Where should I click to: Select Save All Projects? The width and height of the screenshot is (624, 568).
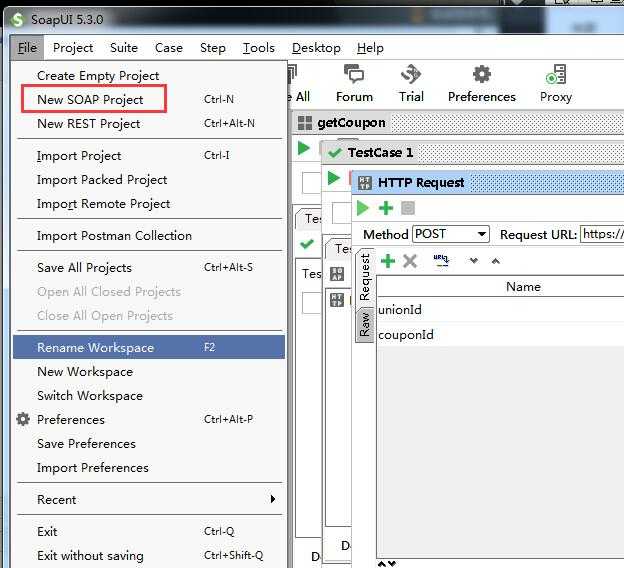[149, 267]
